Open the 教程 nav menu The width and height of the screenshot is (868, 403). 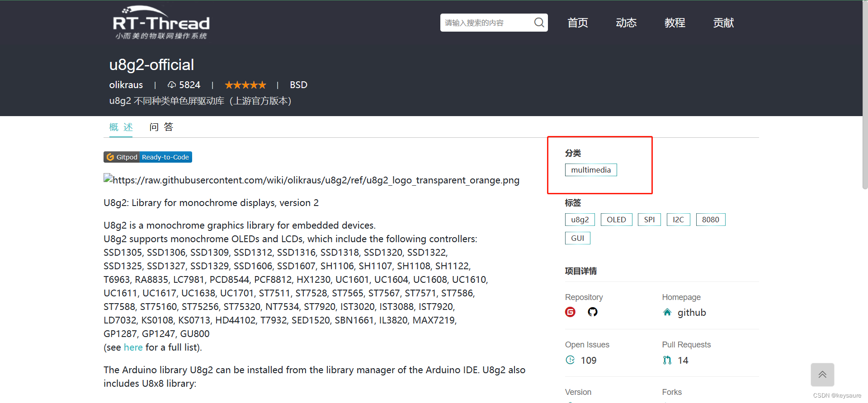pyautogui.click(x=675, y=23)
